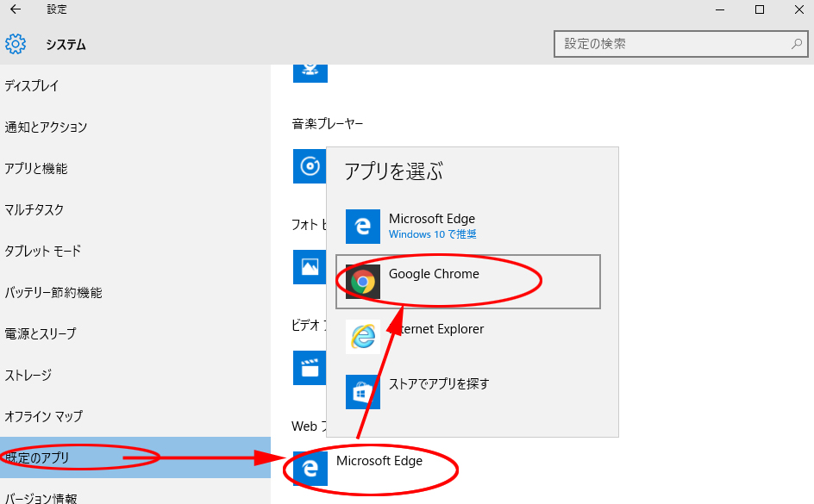Maximize the Settings window
This screenshot has width=814, height=504.
point(760,9)
